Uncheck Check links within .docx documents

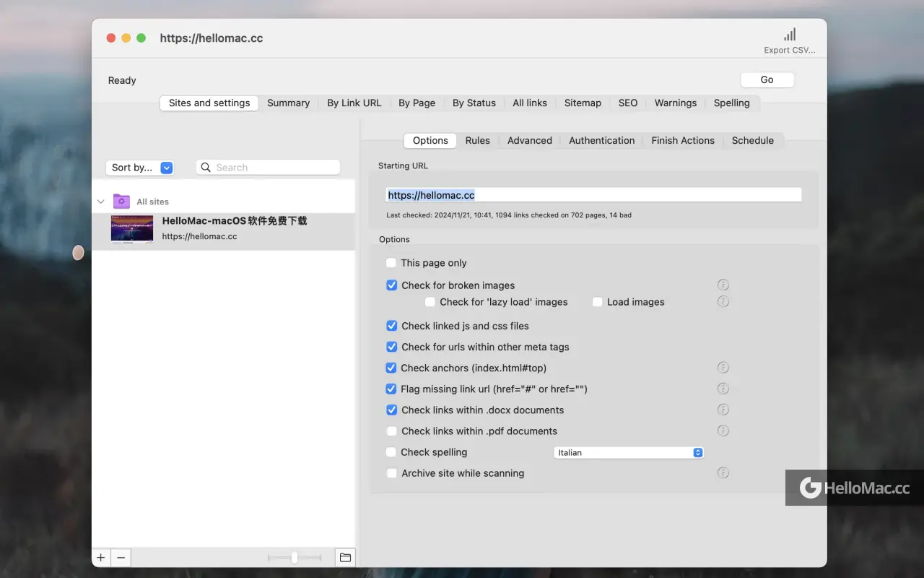click(x=391, y=410)
